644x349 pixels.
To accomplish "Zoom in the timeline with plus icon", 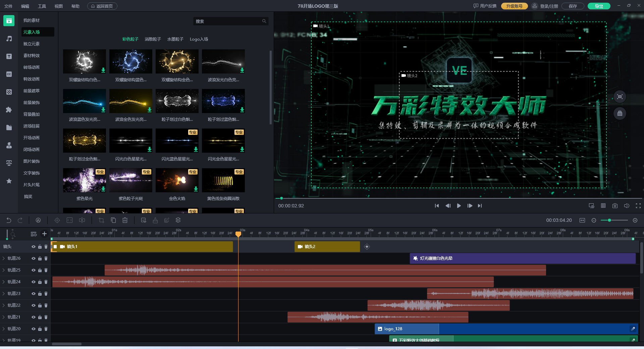I will click(635, 220).
